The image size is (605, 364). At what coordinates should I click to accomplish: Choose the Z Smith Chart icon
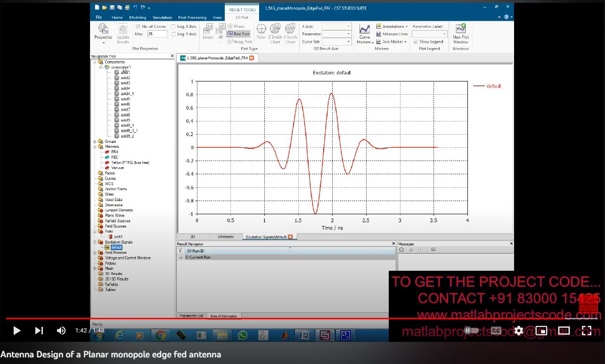click(x=276, y=33)
